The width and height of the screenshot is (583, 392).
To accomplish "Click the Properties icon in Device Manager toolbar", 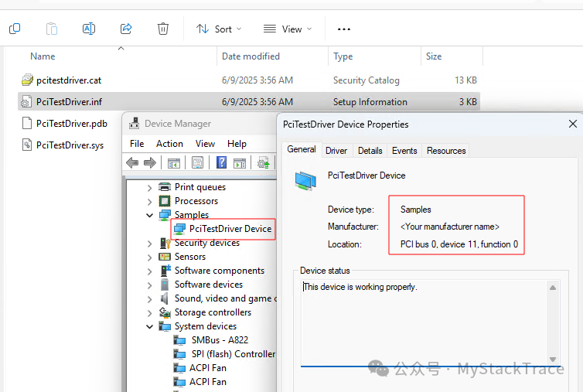I will 197,162.
